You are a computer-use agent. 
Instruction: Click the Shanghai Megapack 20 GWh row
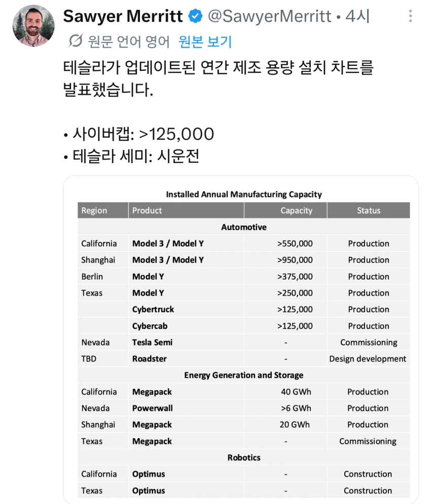244,424
